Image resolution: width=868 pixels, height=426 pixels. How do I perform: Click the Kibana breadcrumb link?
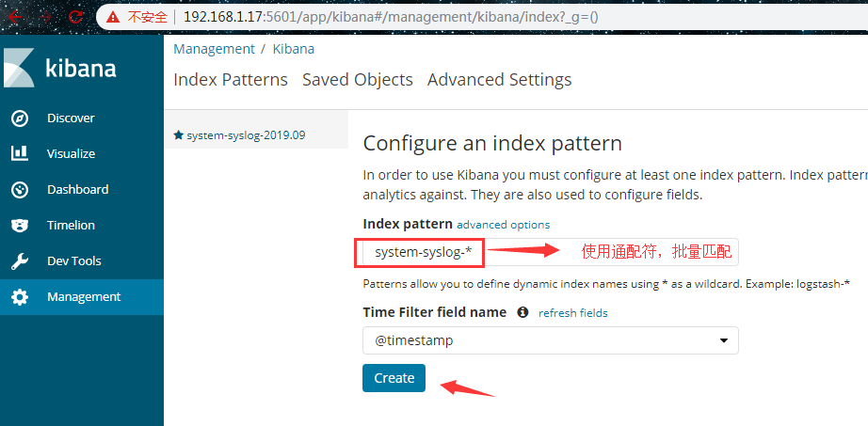tap(294, 49)
